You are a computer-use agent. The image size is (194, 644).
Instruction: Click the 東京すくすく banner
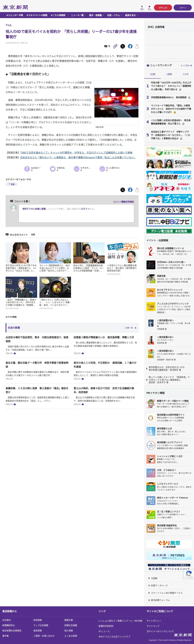point(169,152)
